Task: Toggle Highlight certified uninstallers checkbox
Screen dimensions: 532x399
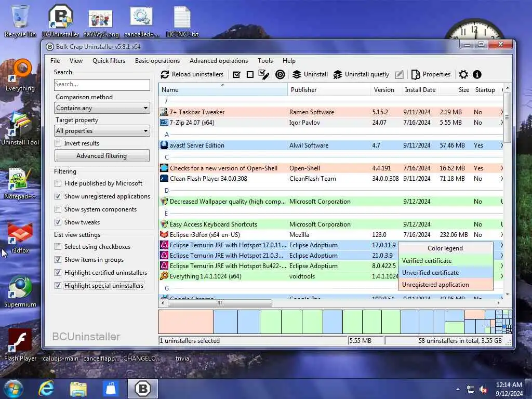Action: coord(58,273)
